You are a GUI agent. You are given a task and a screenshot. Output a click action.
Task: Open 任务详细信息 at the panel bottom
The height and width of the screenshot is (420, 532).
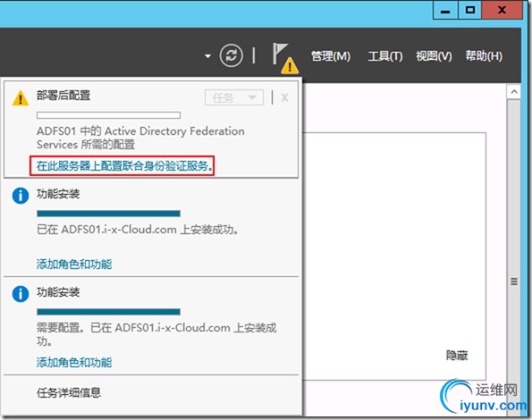69,392
